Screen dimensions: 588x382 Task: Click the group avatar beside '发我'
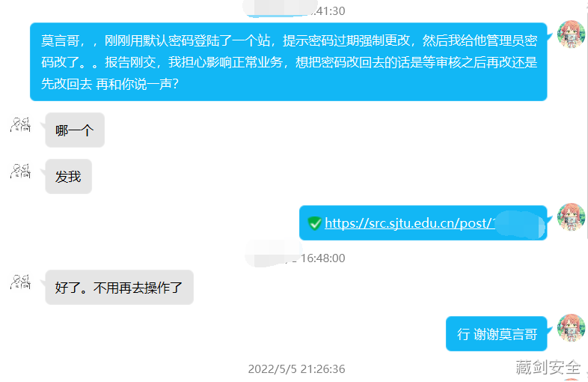[21, 171]
